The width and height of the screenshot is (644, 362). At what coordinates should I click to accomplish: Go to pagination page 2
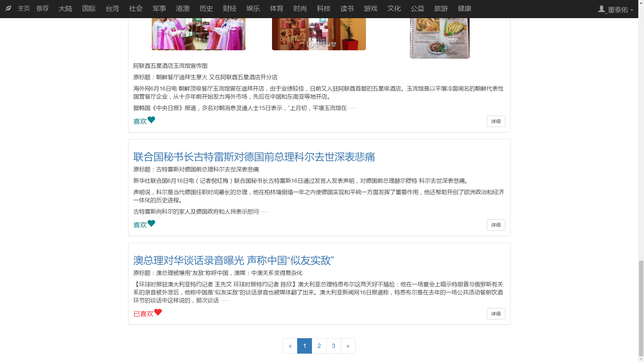(x=319, y=346)
